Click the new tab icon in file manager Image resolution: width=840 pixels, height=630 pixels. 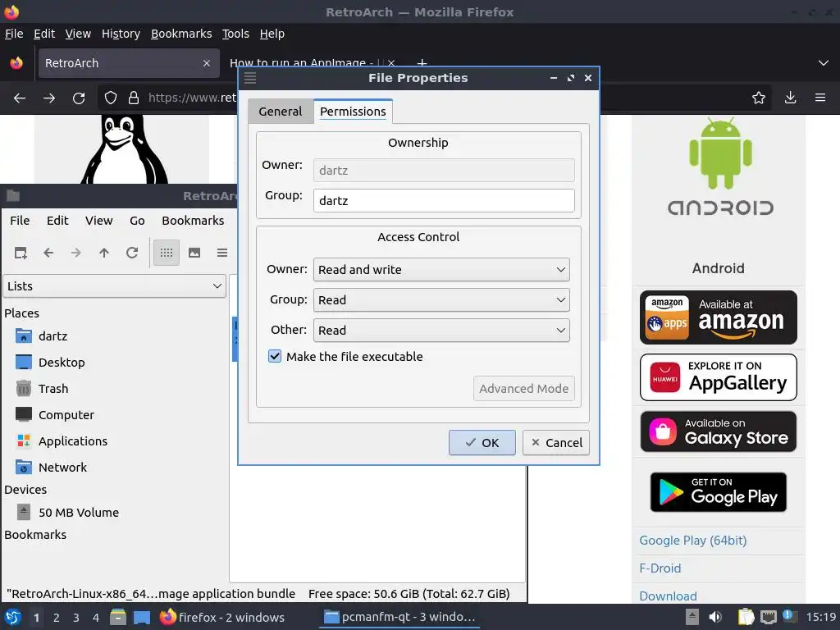click(21, 253)
